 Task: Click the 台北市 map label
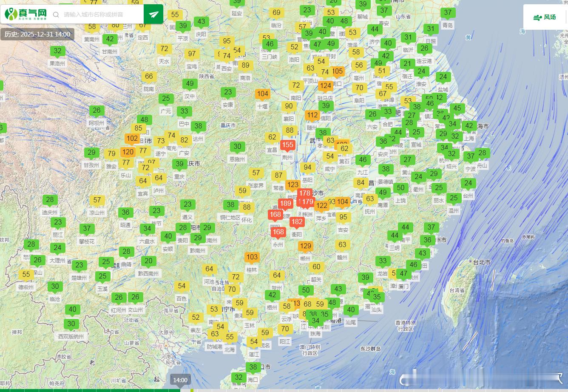[482, 262]
